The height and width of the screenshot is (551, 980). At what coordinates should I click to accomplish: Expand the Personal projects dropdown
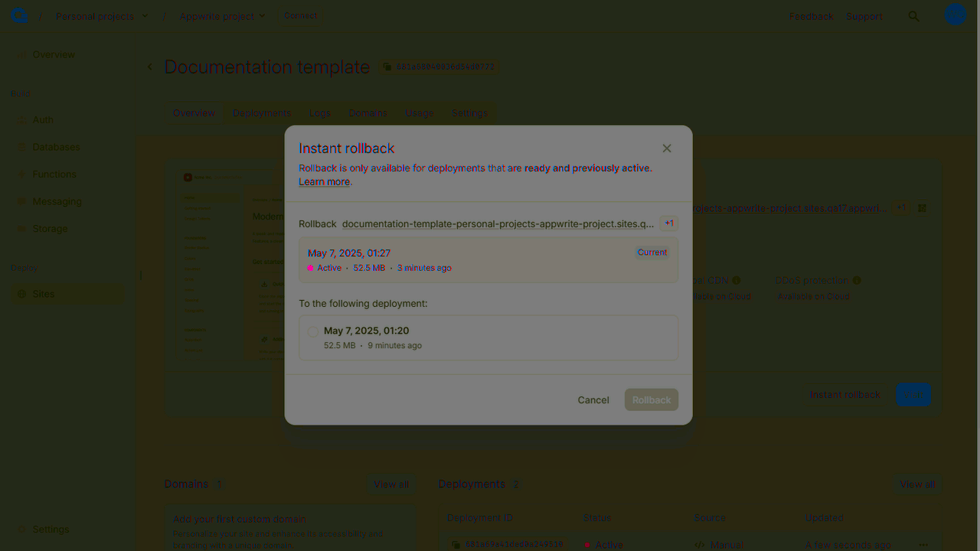coord(145,16)
